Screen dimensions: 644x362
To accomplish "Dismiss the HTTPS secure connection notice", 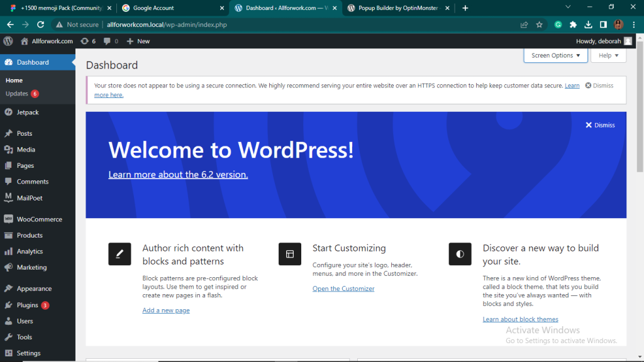I will 599,85.
